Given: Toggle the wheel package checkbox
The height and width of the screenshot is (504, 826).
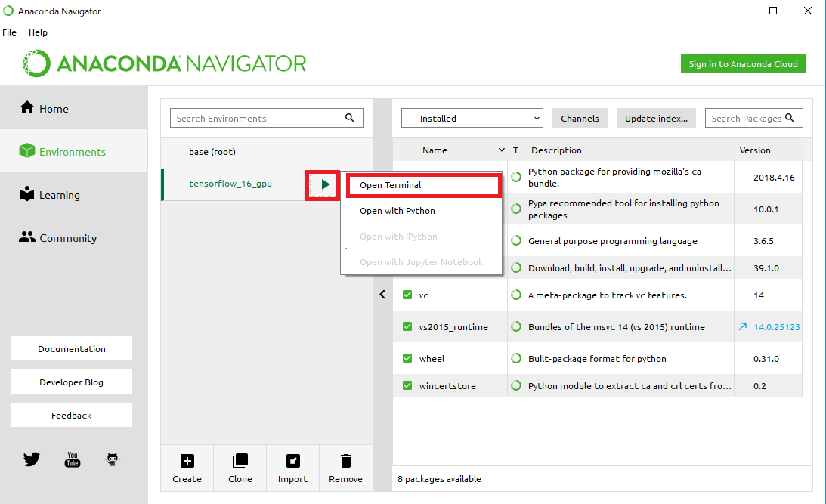Looking at the screenshot, I should 407,359.
